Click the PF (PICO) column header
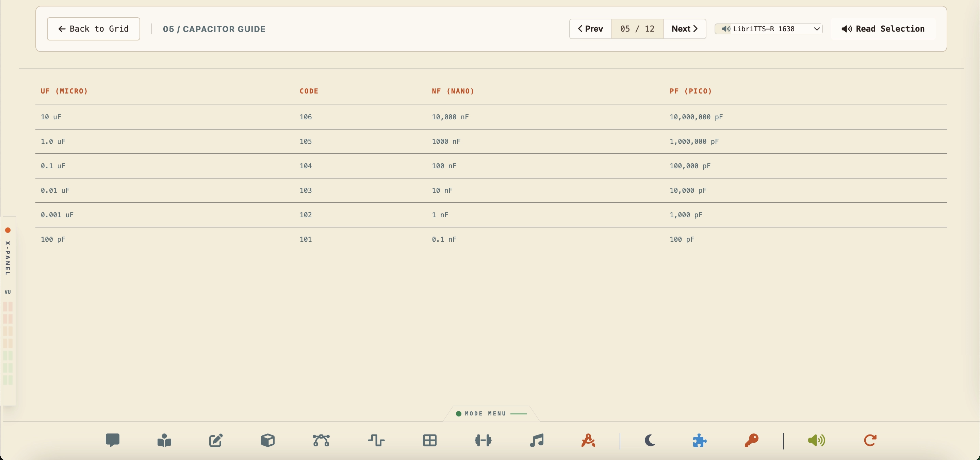 coord(691,91)
